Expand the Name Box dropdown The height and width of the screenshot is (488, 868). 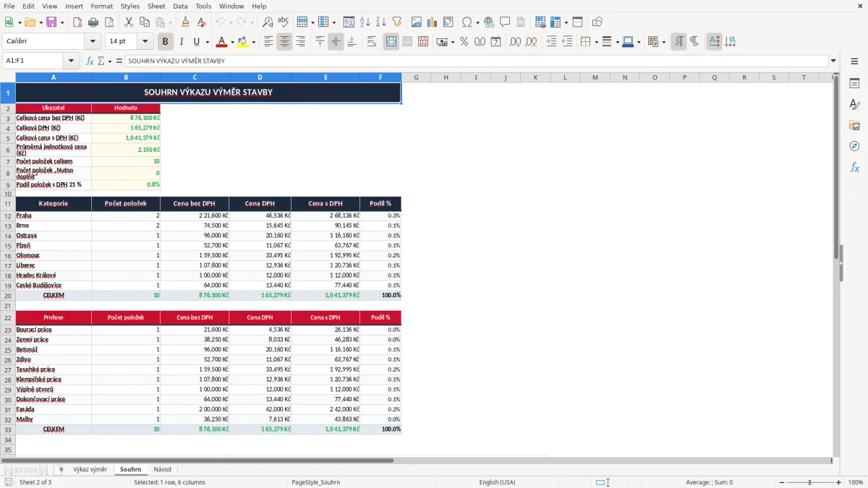71,61
